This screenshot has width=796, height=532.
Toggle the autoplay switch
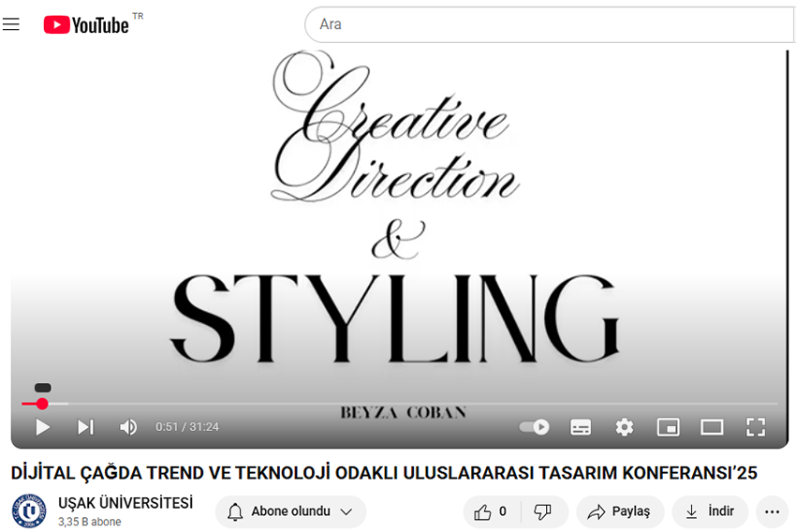535,427
